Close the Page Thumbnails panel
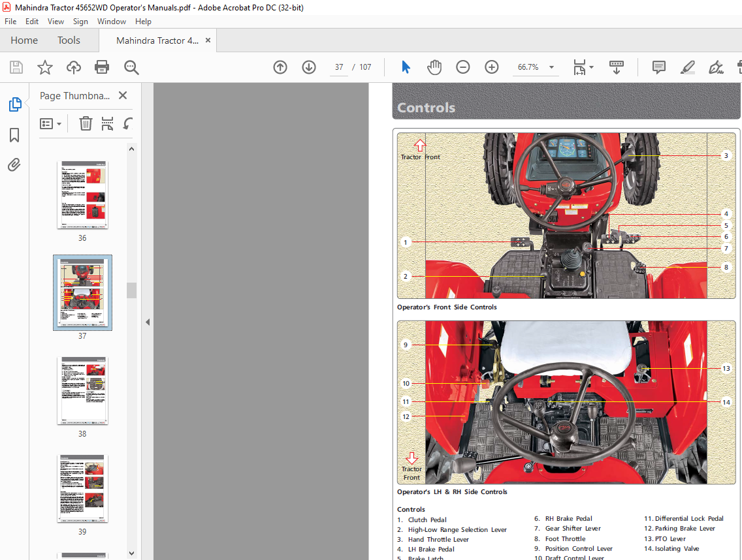This screenshot has width=742, height=560. (x=123, y=95)
